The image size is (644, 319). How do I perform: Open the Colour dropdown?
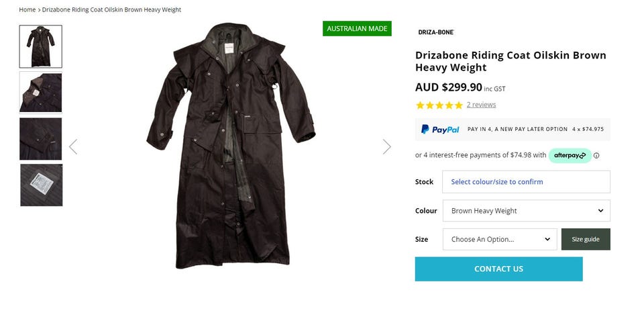point(527,211)
